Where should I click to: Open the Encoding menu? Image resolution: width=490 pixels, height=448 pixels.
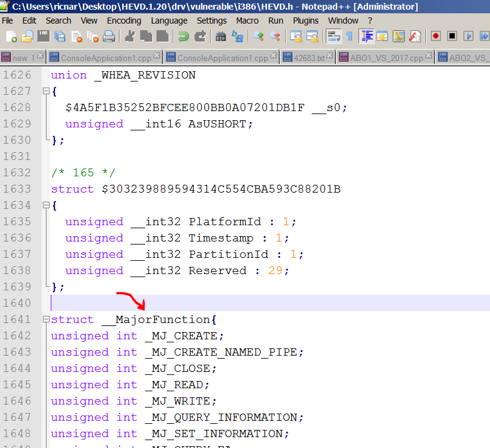(x=124, y=21)
